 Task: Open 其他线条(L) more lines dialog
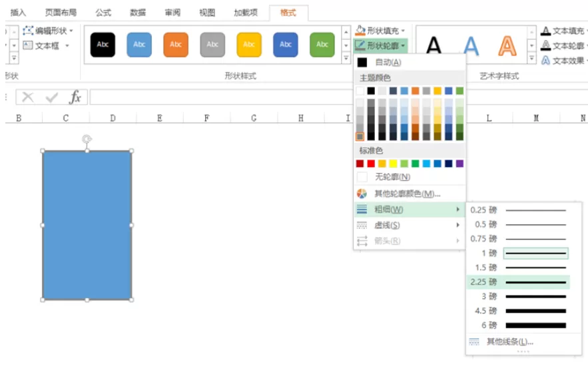(x=523, y=341)
